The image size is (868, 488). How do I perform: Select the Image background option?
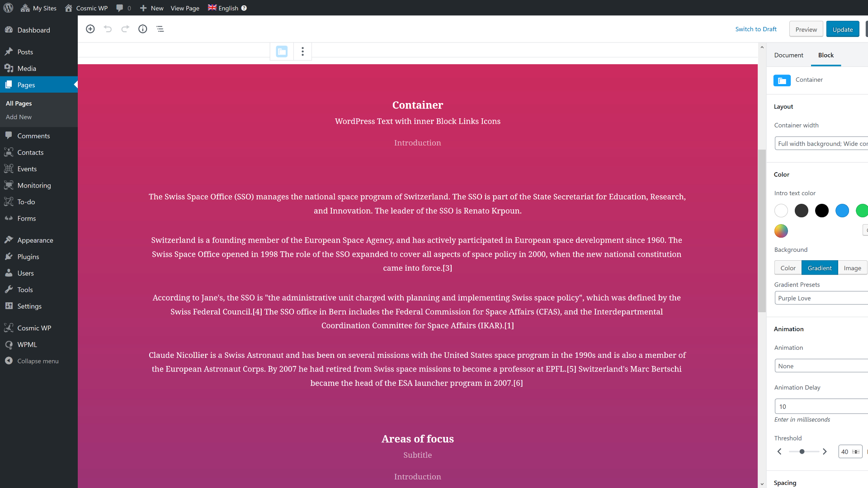click(852, 267)
